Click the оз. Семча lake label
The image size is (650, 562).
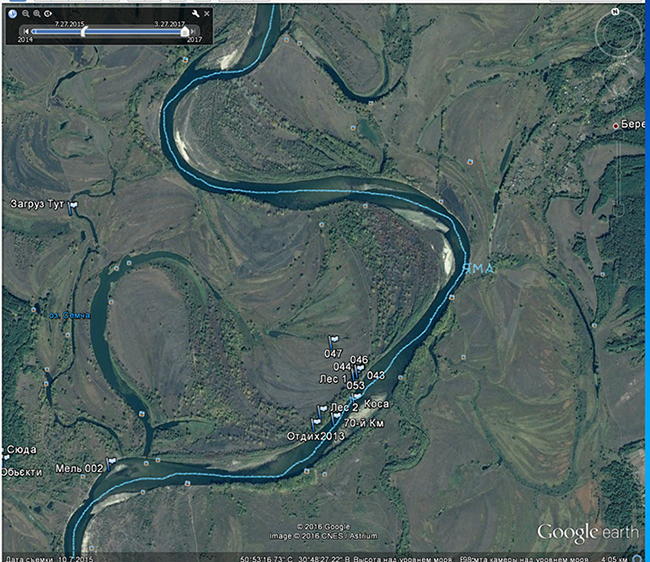[x=70, y=315]
